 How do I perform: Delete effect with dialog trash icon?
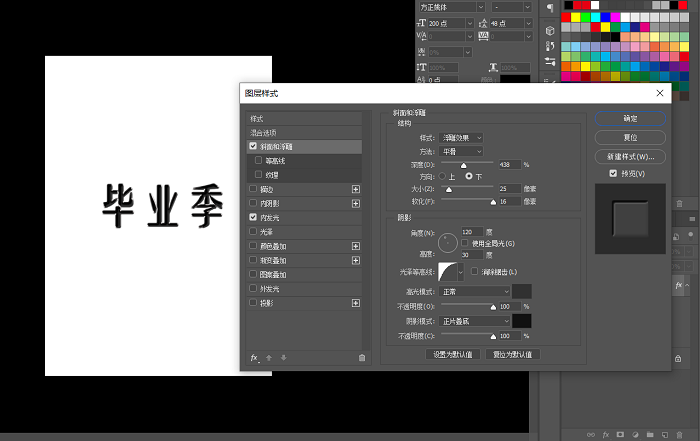point(361,357)
